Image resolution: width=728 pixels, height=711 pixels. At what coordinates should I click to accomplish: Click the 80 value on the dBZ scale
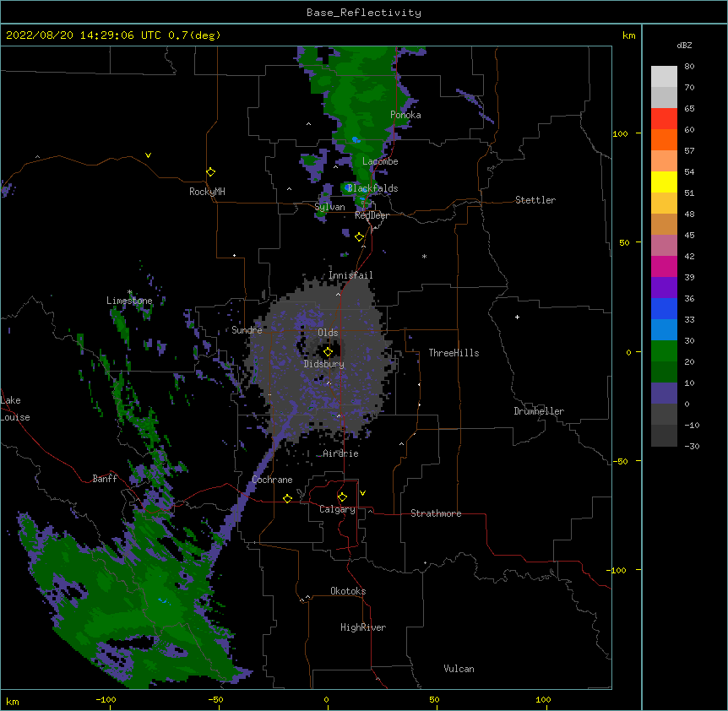(689, 67)
